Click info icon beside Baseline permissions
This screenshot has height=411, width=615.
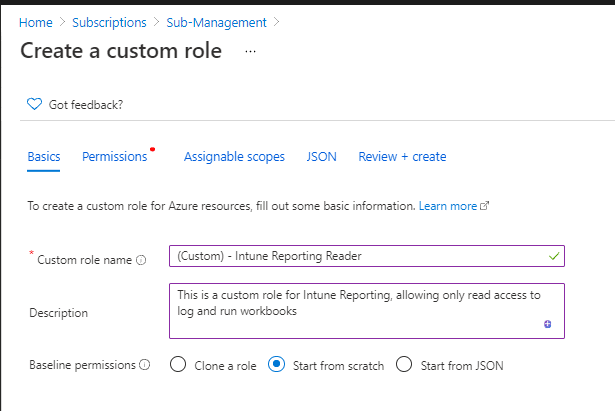145,365
